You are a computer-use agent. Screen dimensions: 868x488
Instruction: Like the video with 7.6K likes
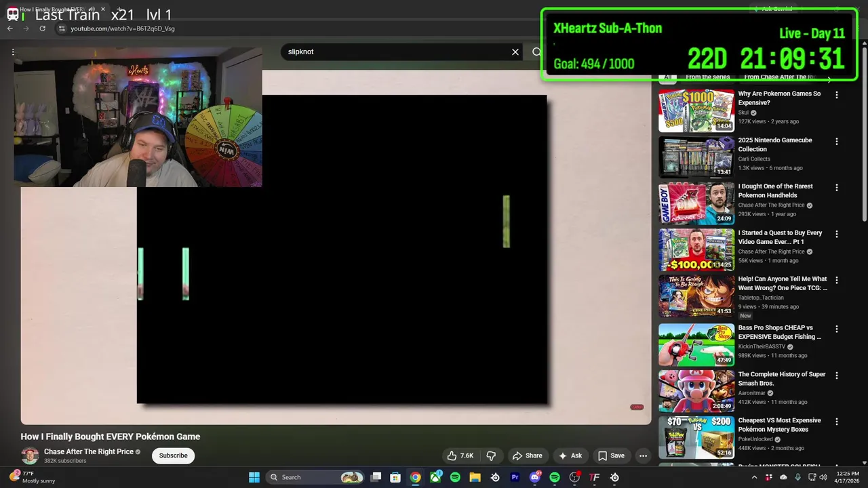pyautogui.click(x=460, y=455)
